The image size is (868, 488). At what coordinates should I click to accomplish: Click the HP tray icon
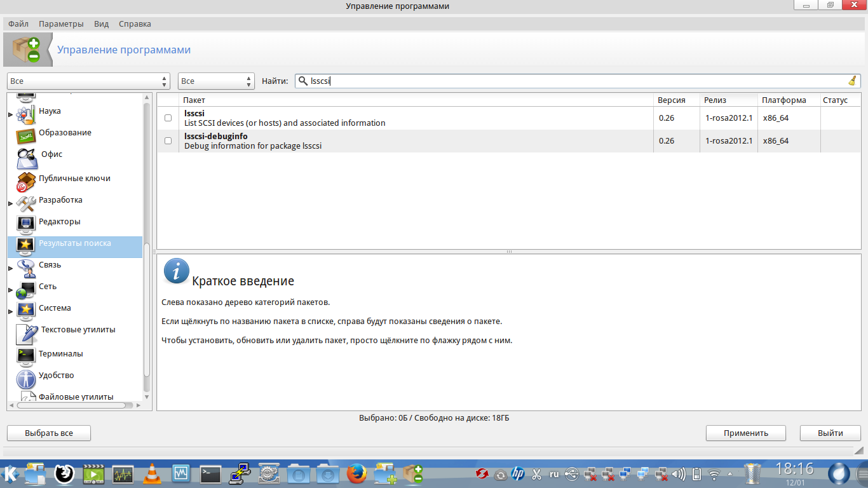pos(517,474)
